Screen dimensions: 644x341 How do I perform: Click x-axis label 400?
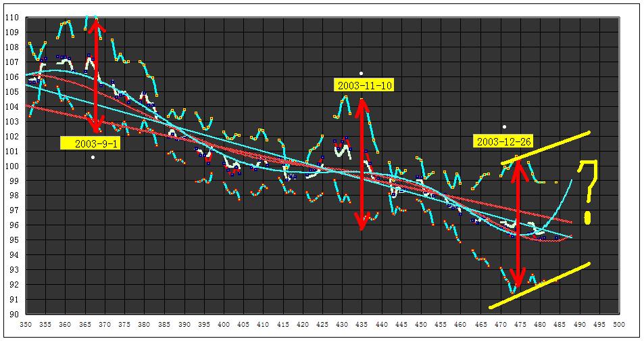tap(224, 325)
